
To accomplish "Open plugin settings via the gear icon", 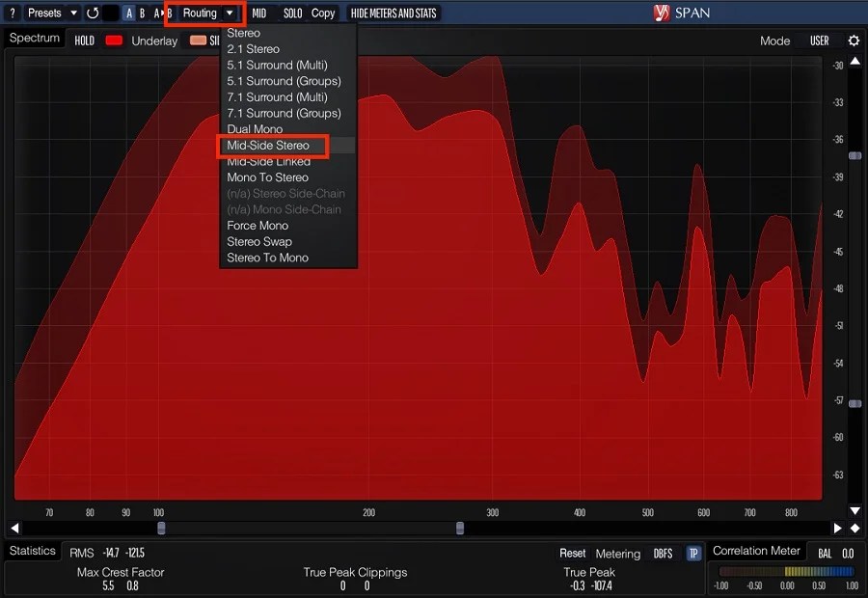I will click(x=853, y=41).
